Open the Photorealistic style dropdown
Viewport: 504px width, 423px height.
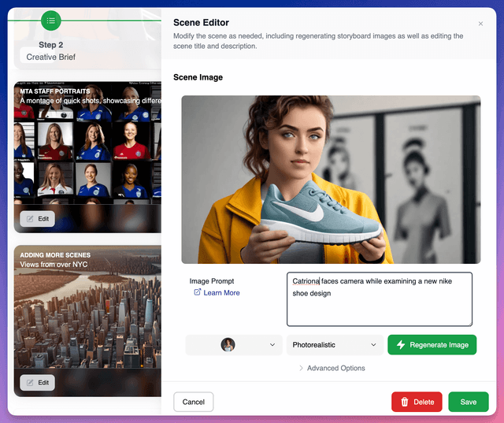pyautogui.click(x=335, y=345)
